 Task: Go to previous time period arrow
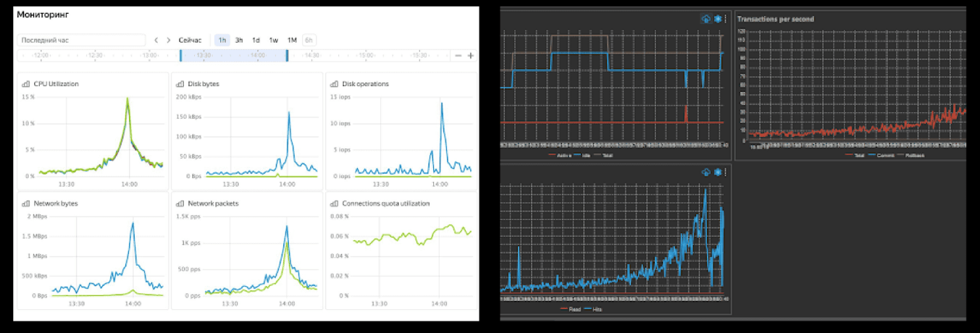click(155, 41)
